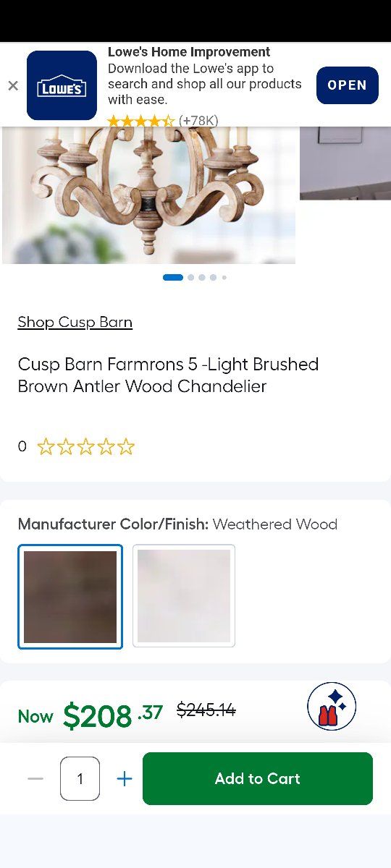This screenshot has height=868, width=391.
Task: Jump to second image carousel dot
Action: click(x=191, y=277)
